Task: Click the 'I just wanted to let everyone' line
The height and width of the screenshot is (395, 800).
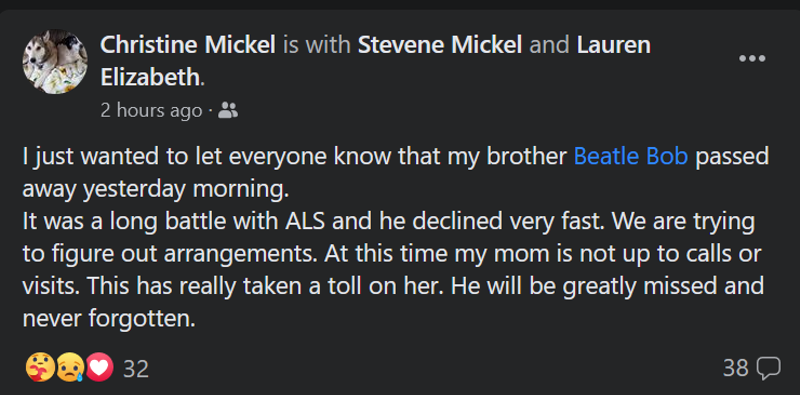Action: point(395,157)
